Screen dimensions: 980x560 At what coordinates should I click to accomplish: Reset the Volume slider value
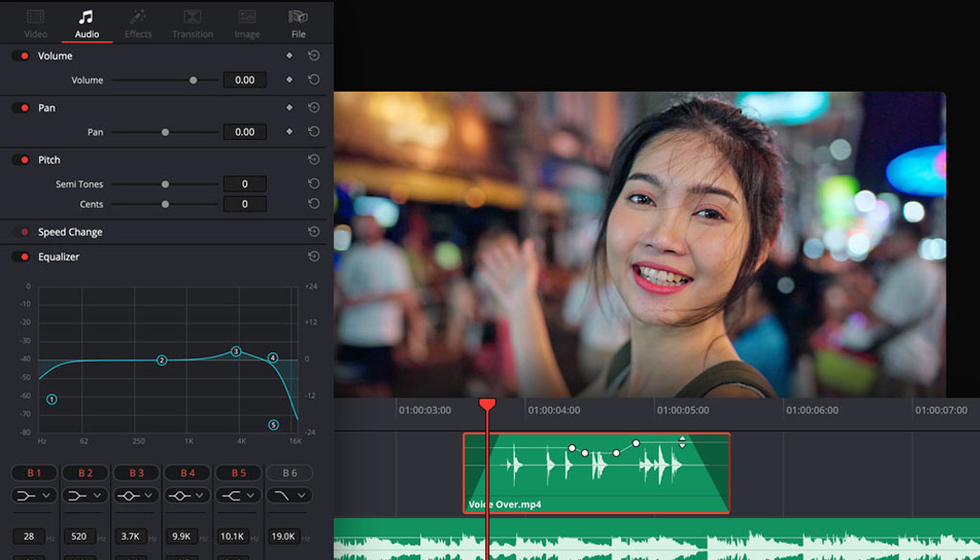(314, 79)
